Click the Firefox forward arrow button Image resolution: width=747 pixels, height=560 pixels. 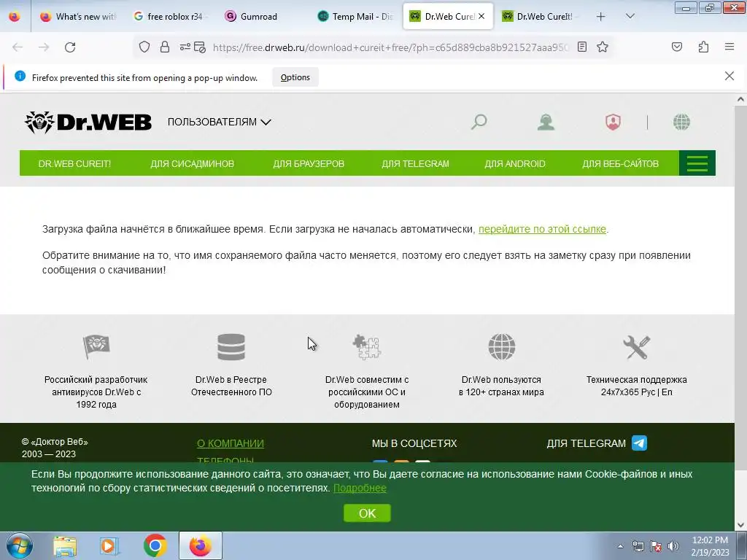coord(44,47)
